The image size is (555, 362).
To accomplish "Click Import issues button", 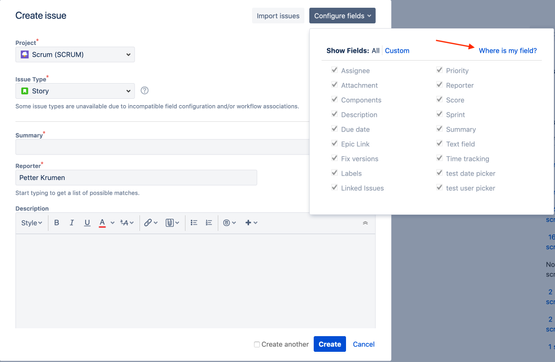I will pos(278,16).
